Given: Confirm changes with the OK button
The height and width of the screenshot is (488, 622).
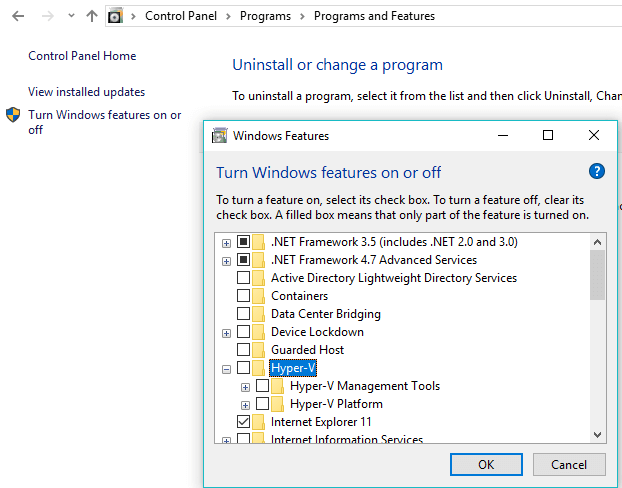Looking at the screenshot, I should click(486, 465).
